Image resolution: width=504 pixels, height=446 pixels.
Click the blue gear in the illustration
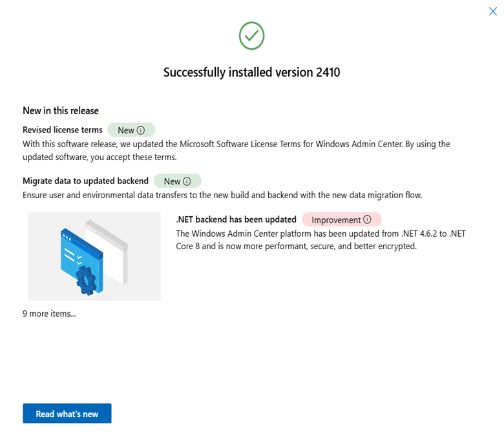point(86,279)
